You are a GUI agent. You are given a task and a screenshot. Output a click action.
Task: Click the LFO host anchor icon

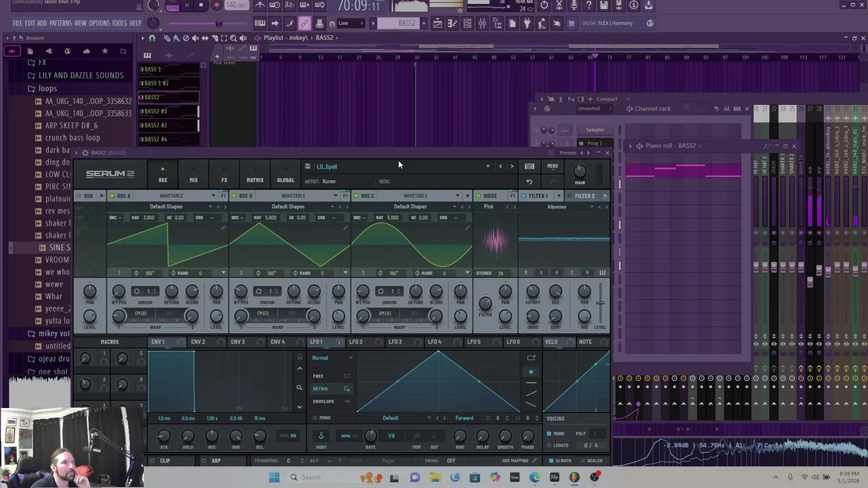click(321, 436)
